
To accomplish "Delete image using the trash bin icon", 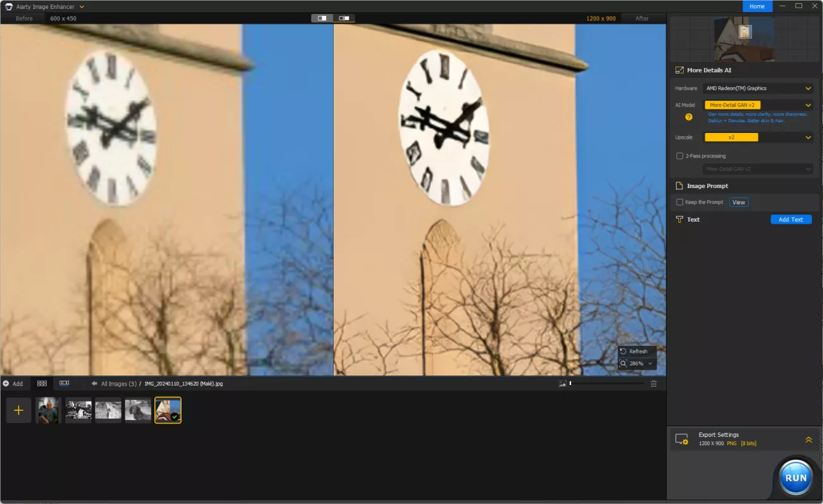I will (654, 384).
